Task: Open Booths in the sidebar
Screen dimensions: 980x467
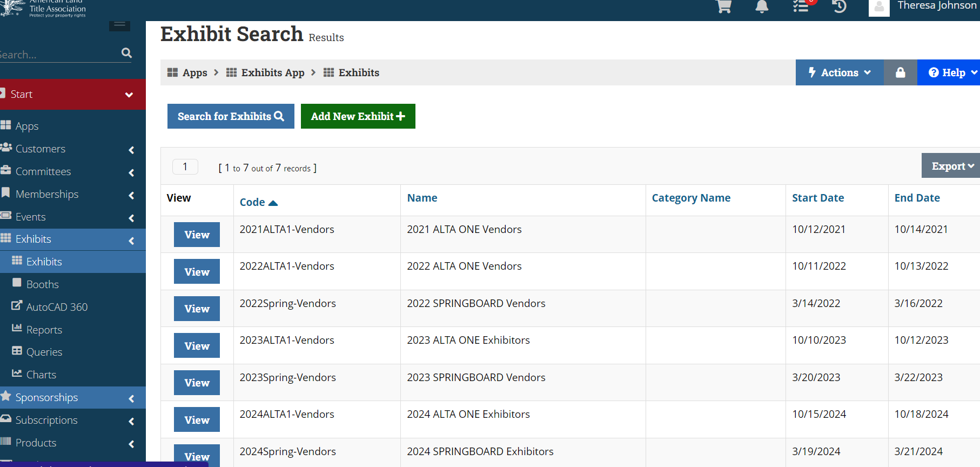Action: 43,284
